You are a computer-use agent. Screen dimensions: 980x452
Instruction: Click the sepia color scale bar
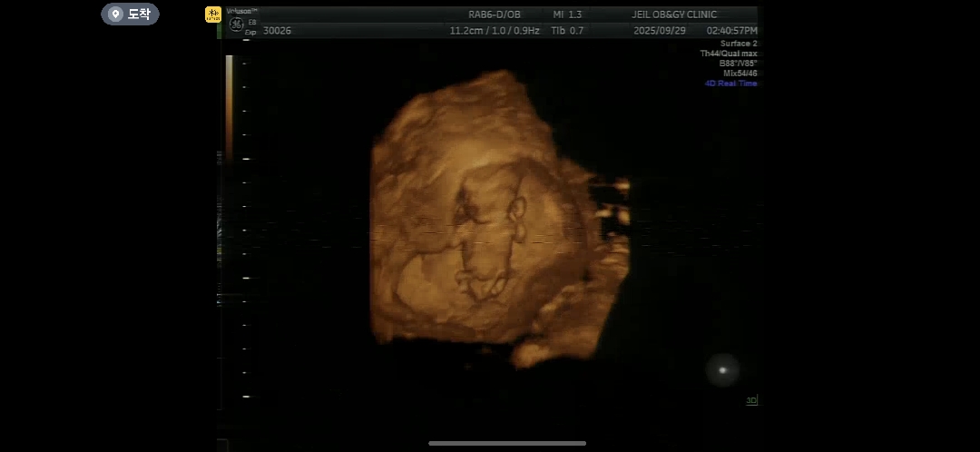click(229, 107)
